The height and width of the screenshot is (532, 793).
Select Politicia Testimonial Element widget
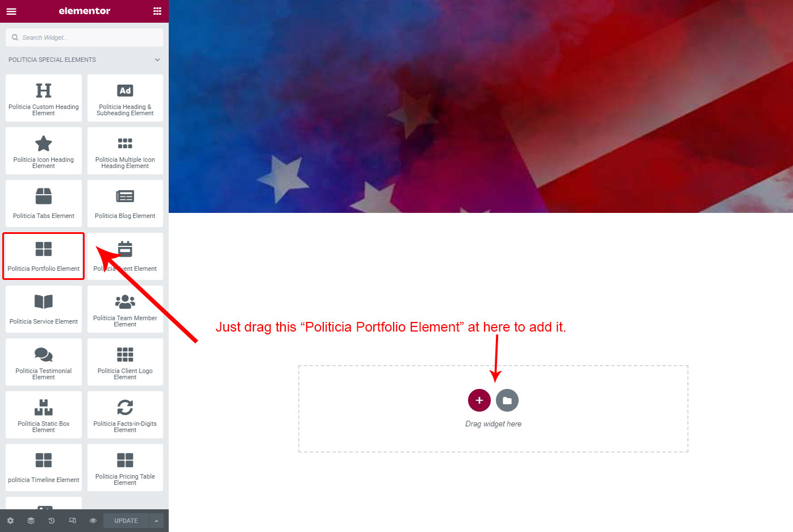pyautogui.click(x=44, y=362)
